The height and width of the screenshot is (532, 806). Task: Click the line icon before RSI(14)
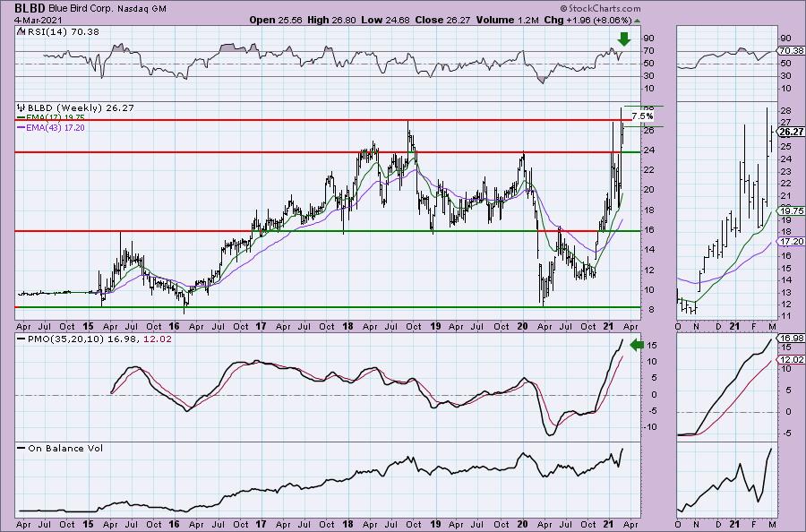(x=20, y=31)
